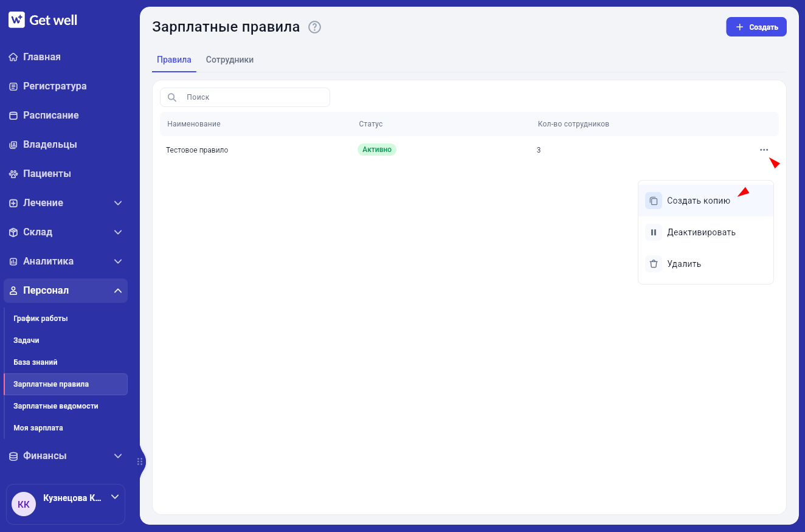Image resolution: width=805 pixels, height=532 pixels.
Task: Click Тестовое правило row name
Action: [197, 150]
